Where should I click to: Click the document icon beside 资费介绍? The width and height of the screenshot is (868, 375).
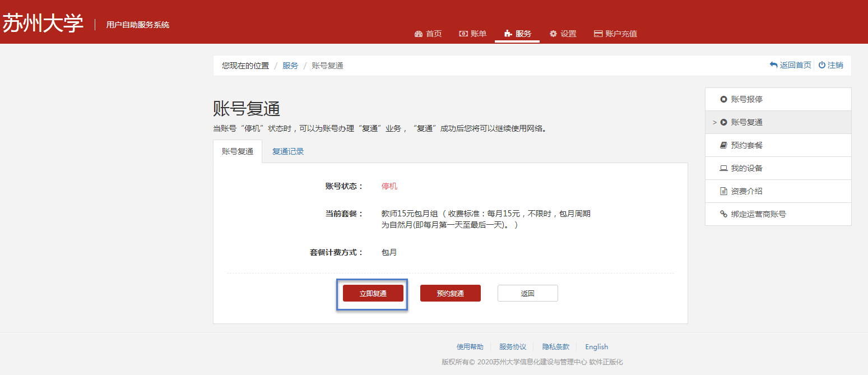click(723, 191)
